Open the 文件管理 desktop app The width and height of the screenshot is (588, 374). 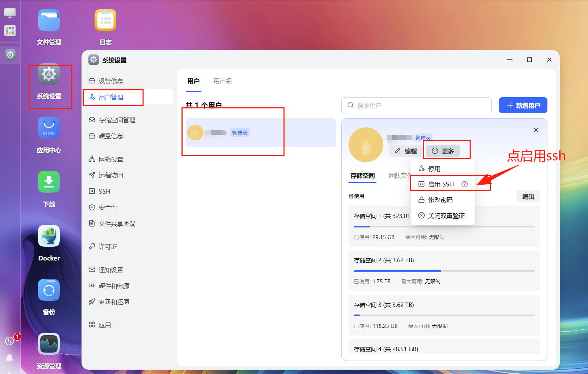[49, 20]
